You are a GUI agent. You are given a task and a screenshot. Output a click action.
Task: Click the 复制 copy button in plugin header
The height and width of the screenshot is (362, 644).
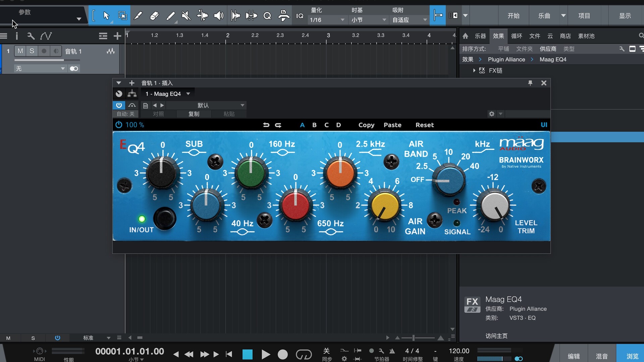click(x=194, y=114)
